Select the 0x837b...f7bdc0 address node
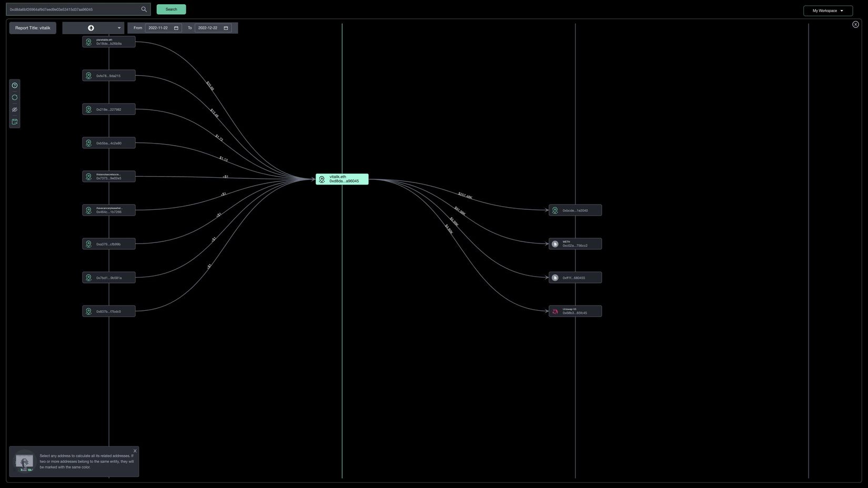Image resolution: width=868 pixels, height=488 pixels. [109, 311]
